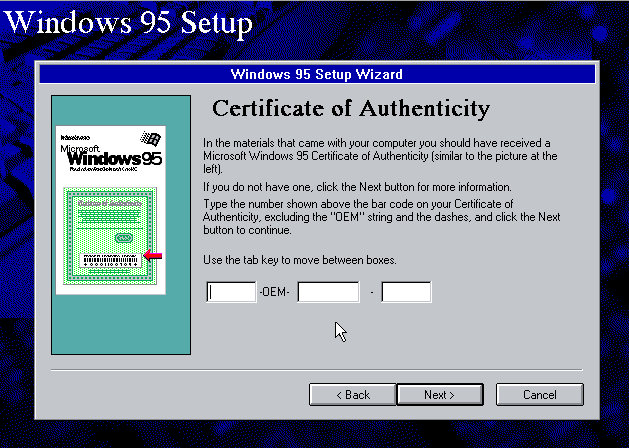
Task: Select the middle box after -OEM-
Action: tap(328, 292)
